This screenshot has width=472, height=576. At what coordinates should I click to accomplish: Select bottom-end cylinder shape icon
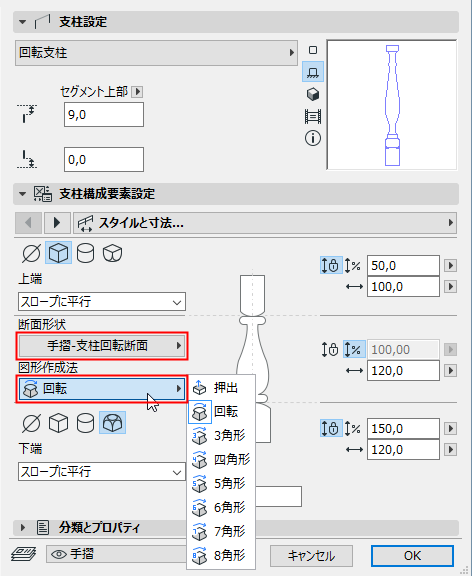coord(85,423)
